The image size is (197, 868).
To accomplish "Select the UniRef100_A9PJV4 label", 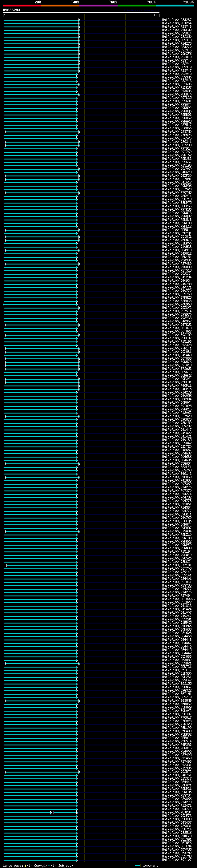I will 177,379.
